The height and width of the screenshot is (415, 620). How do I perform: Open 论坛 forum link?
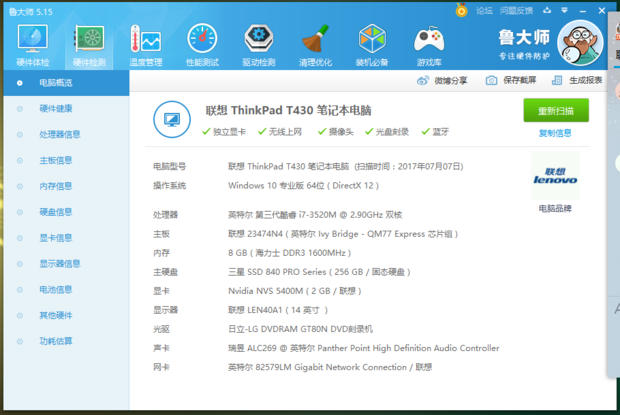pos(484,11)
